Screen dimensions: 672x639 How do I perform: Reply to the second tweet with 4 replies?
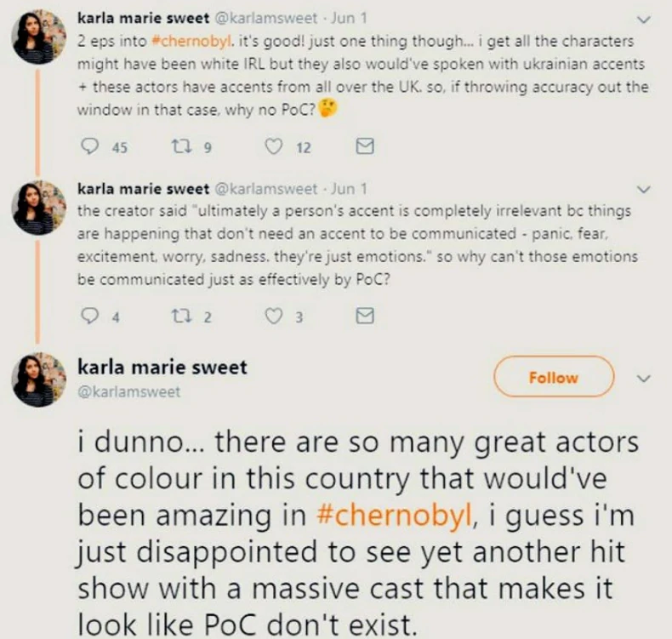point(89,317)
